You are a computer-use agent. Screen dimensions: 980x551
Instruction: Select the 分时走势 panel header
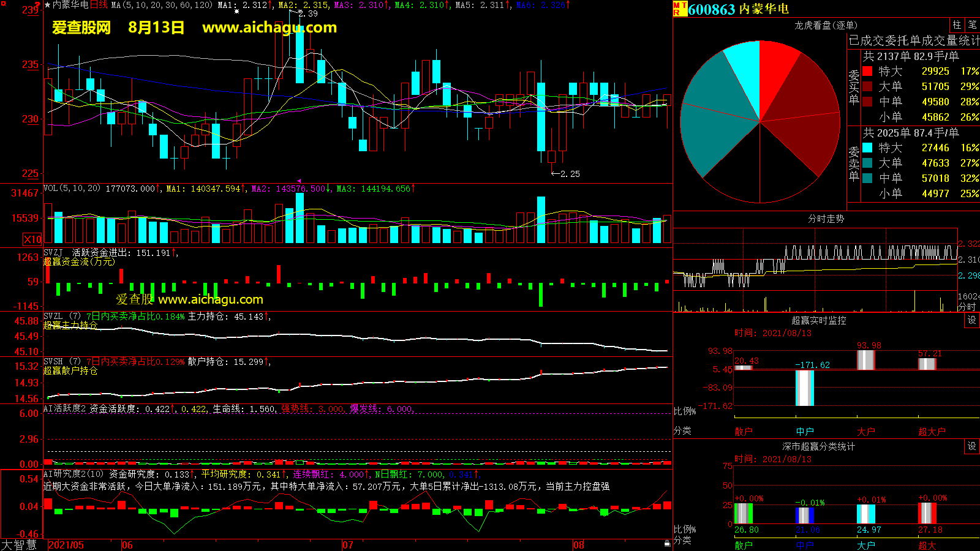[x=825, y=219]
